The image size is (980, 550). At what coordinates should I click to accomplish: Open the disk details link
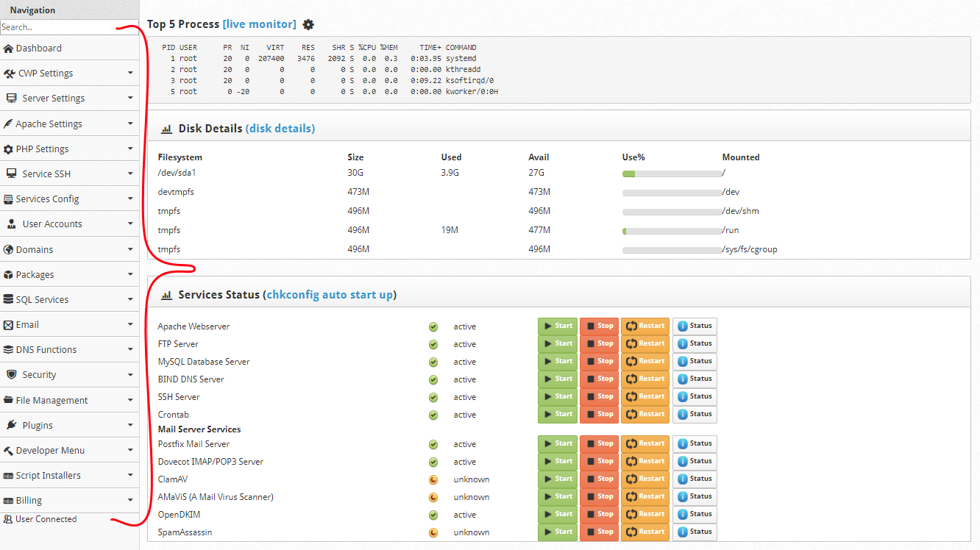(280, 129)
